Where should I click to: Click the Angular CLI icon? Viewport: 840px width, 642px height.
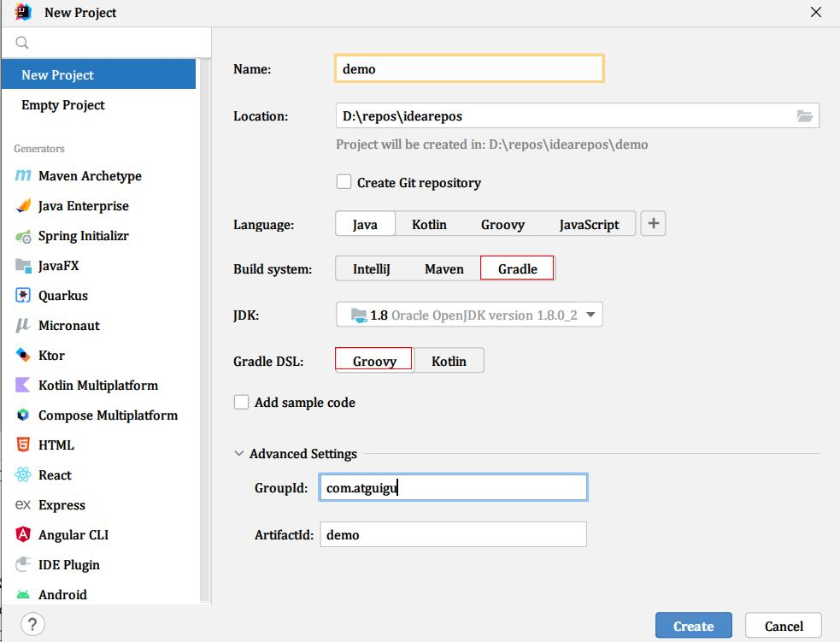[22, 534]
